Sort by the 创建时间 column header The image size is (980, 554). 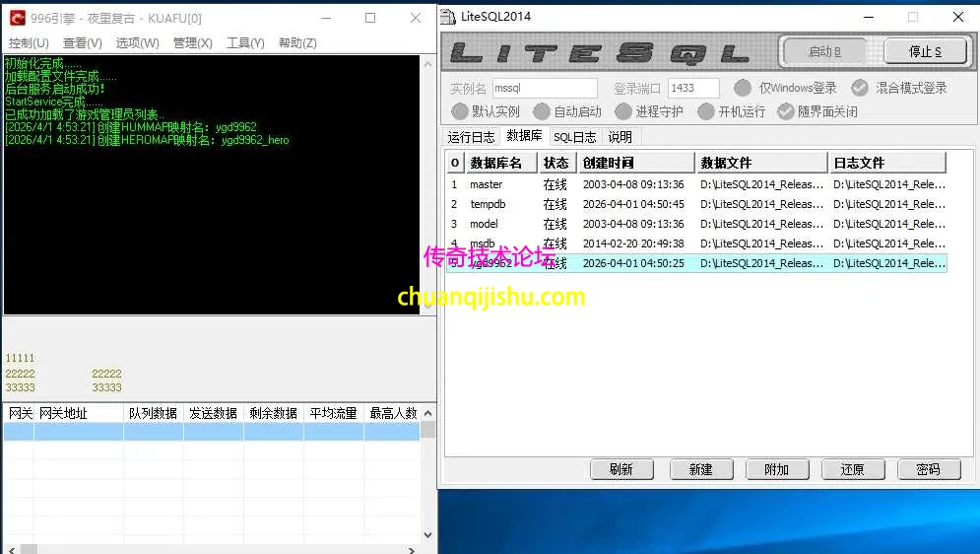tap(635, 163)
